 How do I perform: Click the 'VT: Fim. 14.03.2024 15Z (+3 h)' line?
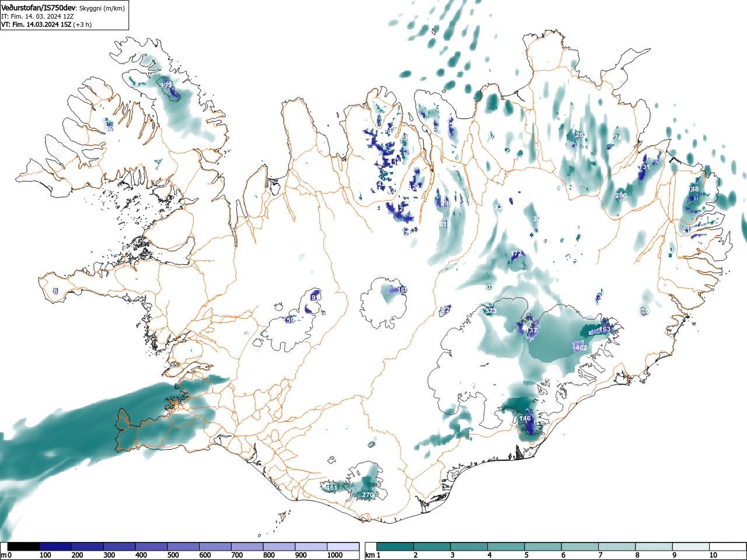tap(46, 24)
